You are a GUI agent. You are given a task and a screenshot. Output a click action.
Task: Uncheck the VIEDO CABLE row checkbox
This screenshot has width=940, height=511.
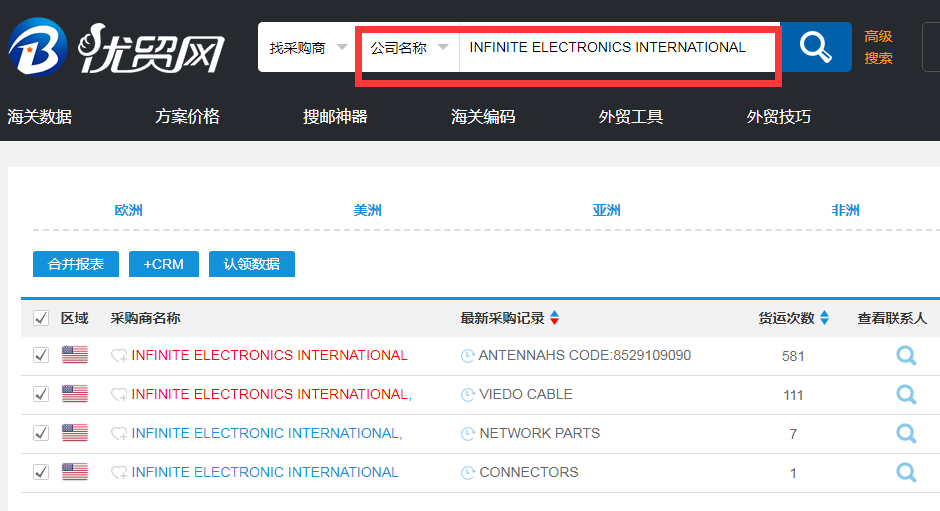pos(41,394)
